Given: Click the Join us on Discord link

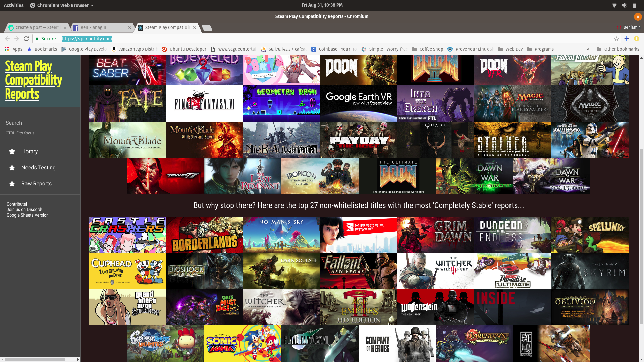Looking at the screenshot, I should 24,209.
